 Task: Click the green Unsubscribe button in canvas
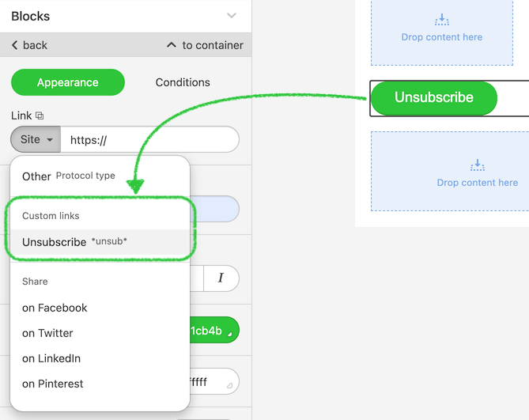pos(433,98)
